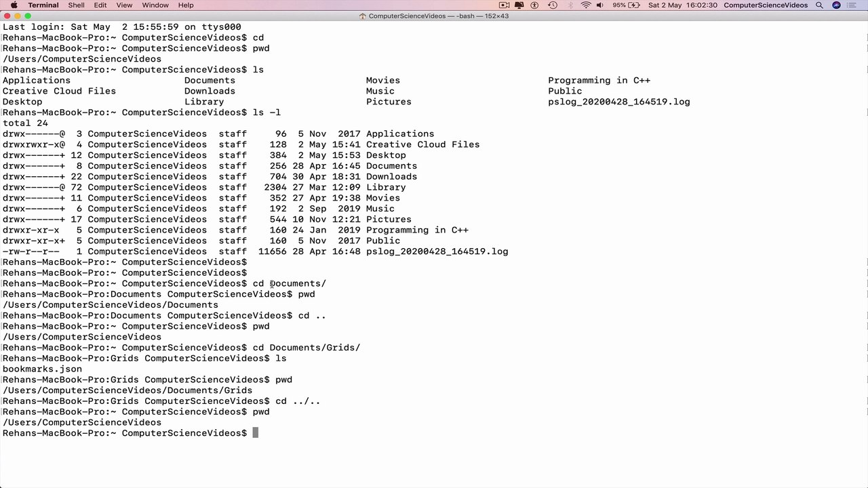Viewport: 868px width, 488px height.
Task: Click the home folder icon in title bar
Action: click(363, 16)
